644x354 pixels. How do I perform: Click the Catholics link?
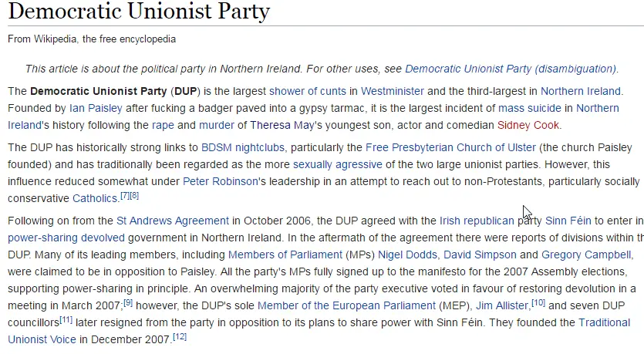tap(95, 198)
